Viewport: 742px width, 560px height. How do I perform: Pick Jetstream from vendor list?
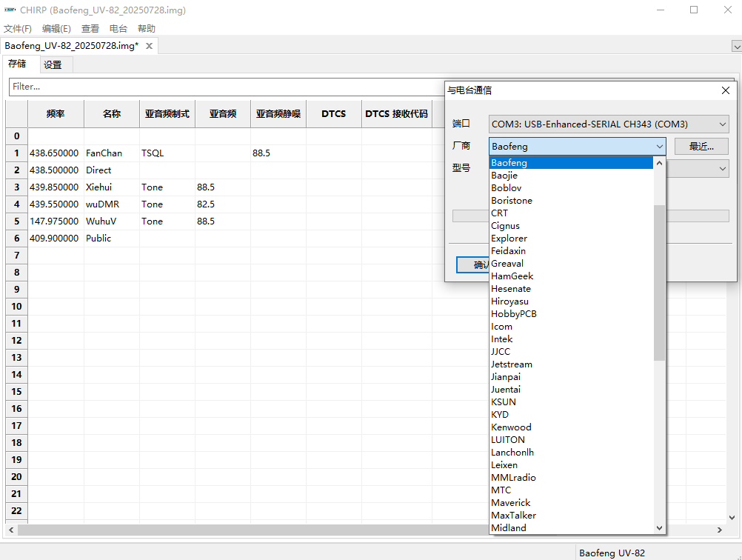pyautogui.click(x=571, y=364)
